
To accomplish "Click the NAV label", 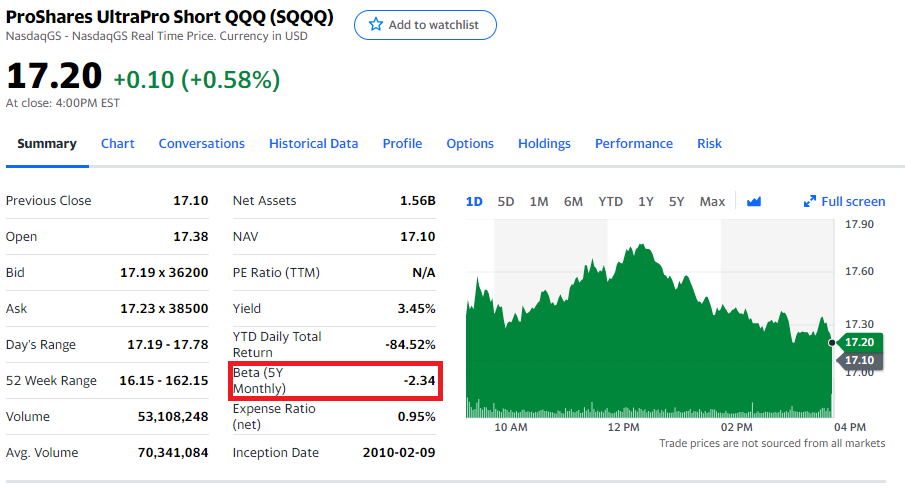I will [x=245, y=237].
